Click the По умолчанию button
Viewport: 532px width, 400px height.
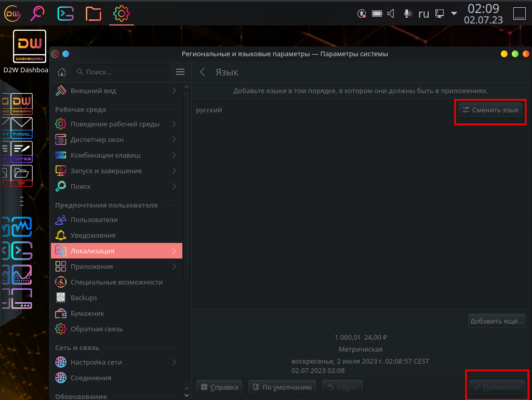[x=282, y=387]
